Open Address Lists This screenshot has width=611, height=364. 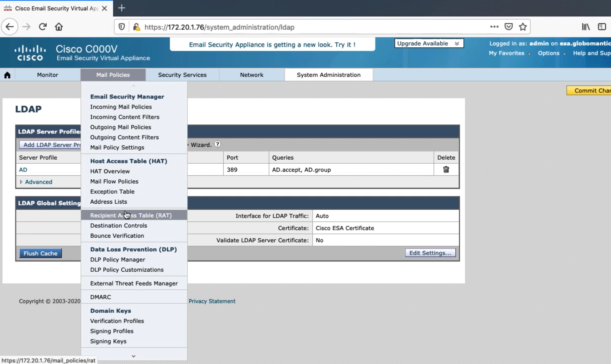[x=109, y=201]
